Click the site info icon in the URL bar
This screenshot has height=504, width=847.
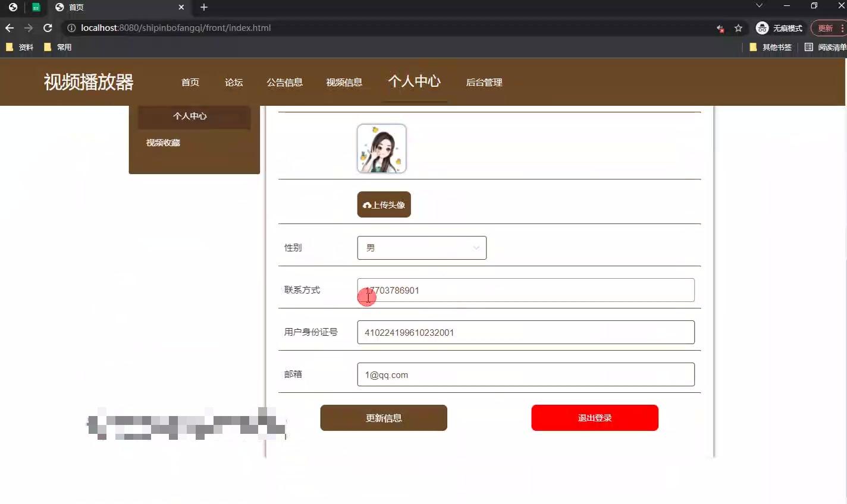(x=71, y=27)
